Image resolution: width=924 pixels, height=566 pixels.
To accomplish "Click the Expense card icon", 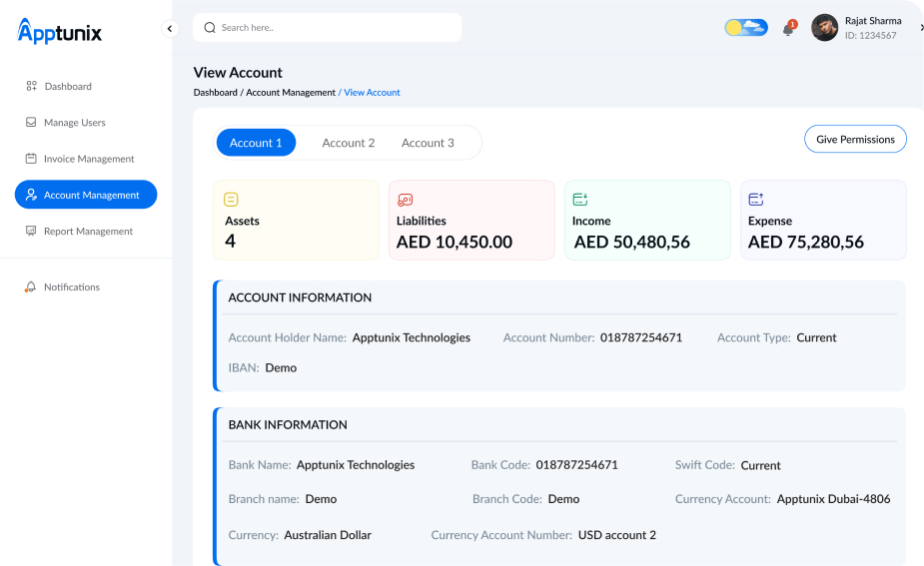I will pyautogui.click(x=756, y=200).
